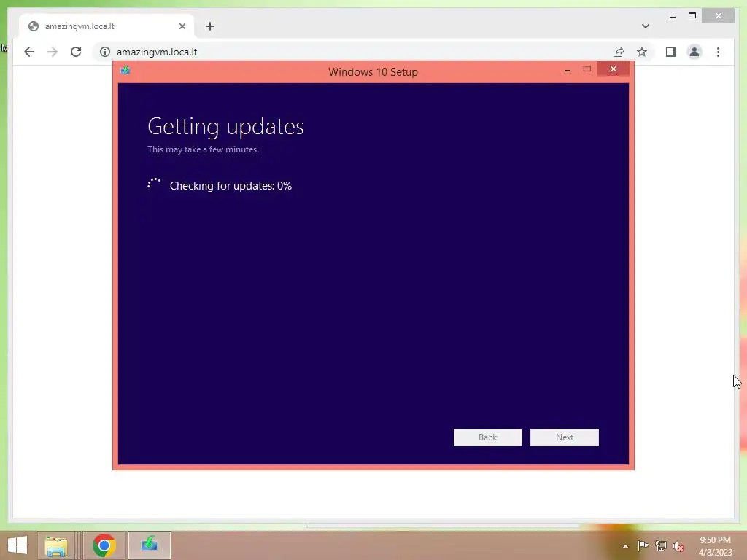Expand the tab search chevron

click(x=645, y=26)
